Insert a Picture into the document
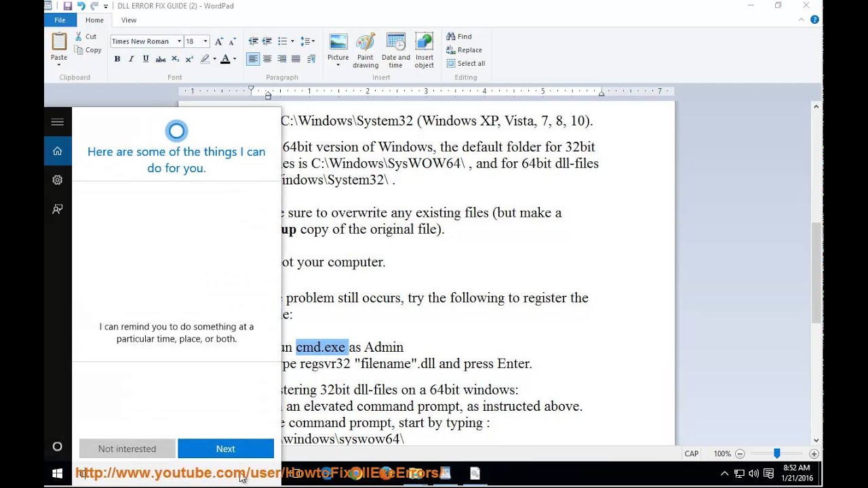Screen dimensions: 868x488 [x=338, y=50]
